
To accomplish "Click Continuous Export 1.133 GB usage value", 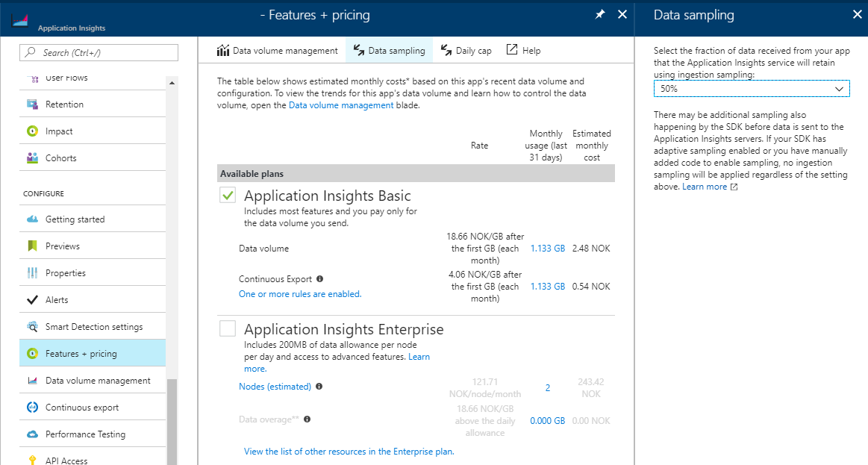I will pyautogui.click(x=548, y=286).
